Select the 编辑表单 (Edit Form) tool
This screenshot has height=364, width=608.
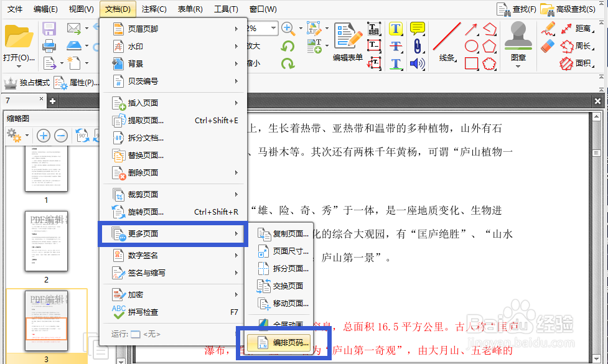click(347, 41)
